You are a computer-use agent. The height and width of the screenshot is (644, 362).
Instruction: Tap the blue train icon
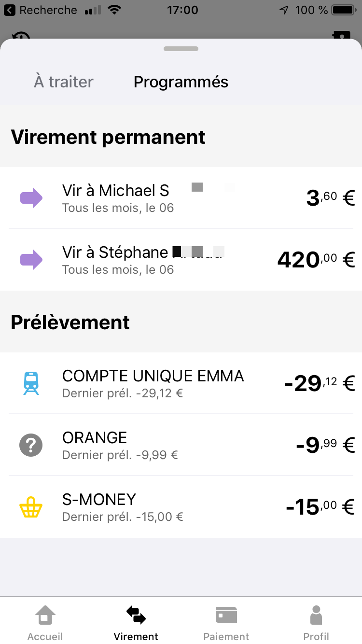pos(31,383)
